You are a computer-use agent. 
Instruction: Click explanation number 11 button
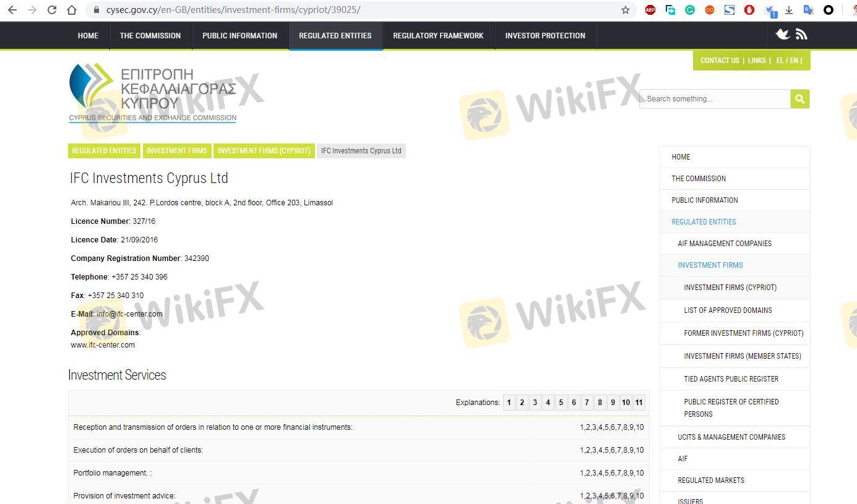[639, 403]
